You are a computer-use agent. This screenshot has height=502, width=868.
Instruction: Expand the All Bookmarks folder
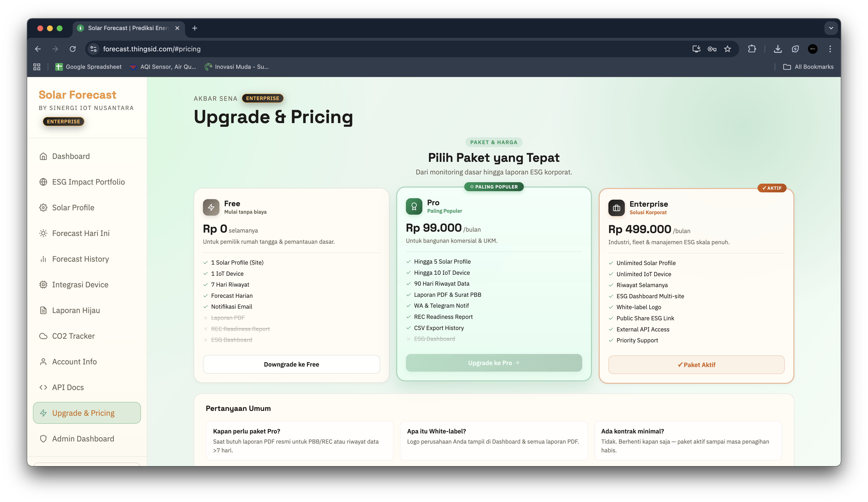(808, 66)
